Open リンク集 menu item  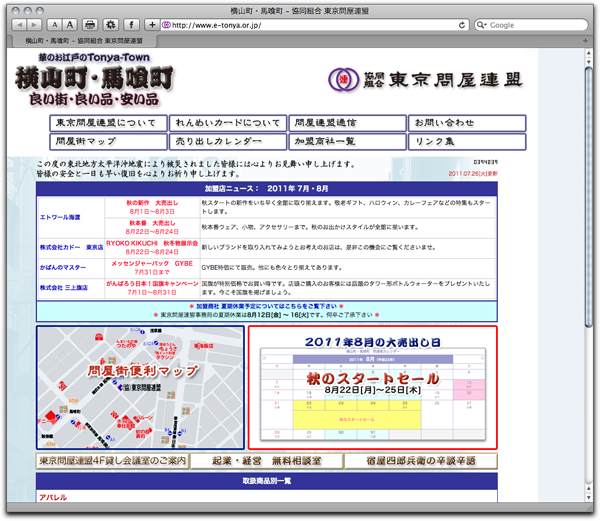point(467,142)
